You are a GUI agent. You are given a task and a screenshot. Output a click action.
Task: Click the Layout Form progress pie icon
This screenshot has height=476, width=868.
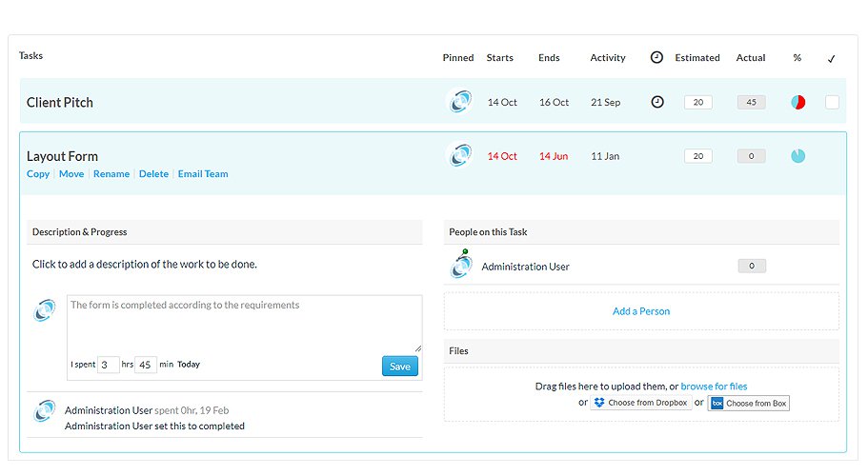(797, 156)
